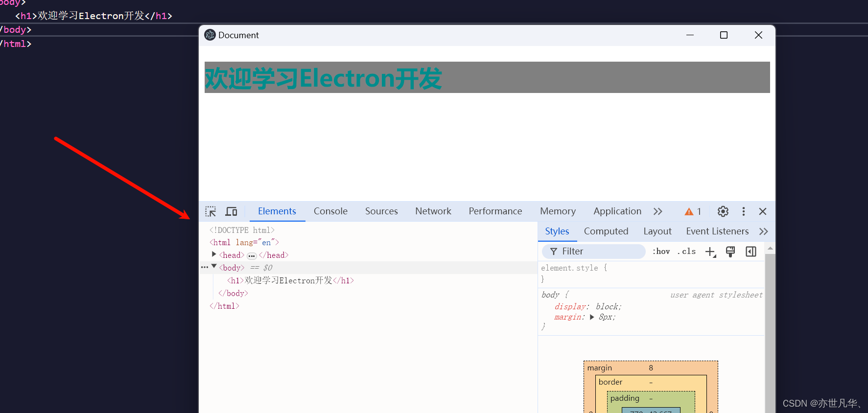The image size is (868, 413).
Task: Toggle computed styles sidebar icon
Action: (x=751, y=252)
